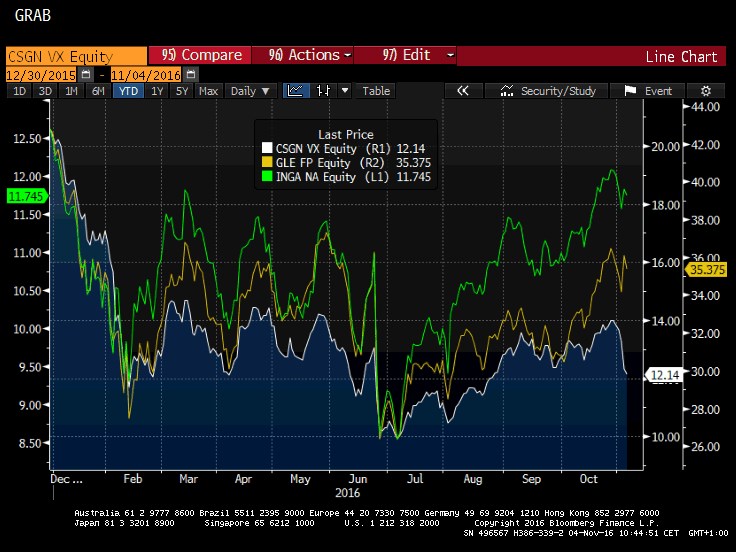This screenshot has height=552, width=736.
Task: Click the Jun label on time axis
Action: click(358, 478)
